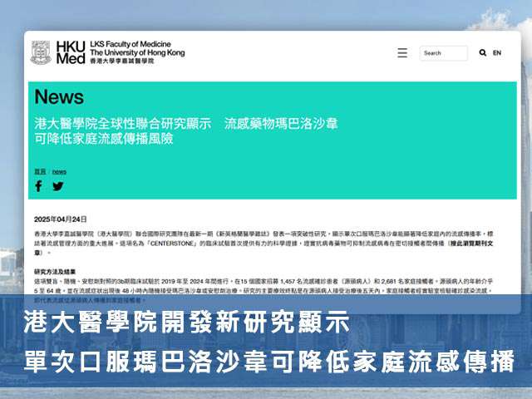This screenshot has width=532, height=399.
Task: Click the magnifier search icon
Action: pos(482,52)
